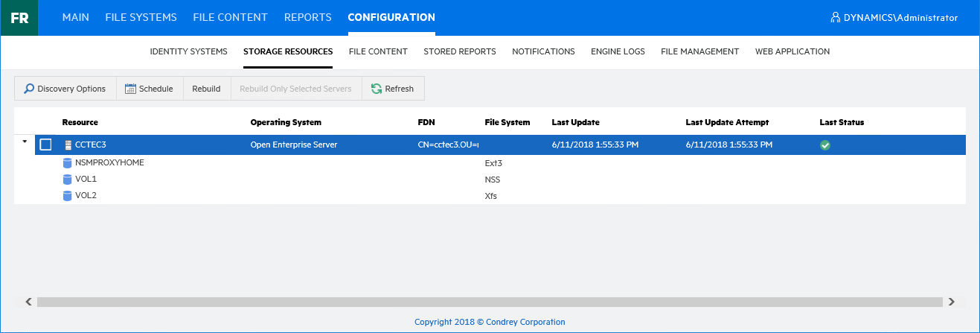Screen dimensions: 980x333
Task: Click the CCTEC3 server icon
Action: point(68,145)
